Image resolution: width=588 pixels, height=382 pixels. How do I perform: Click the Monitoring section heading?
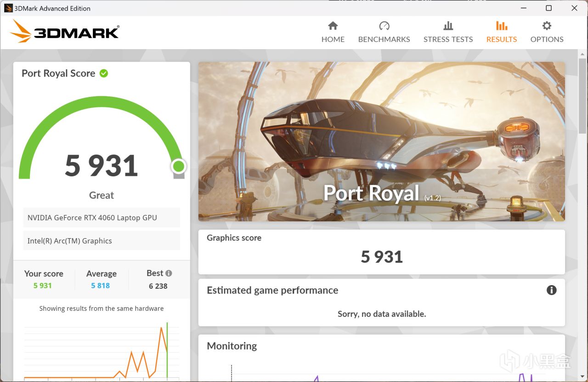[232, 346]
